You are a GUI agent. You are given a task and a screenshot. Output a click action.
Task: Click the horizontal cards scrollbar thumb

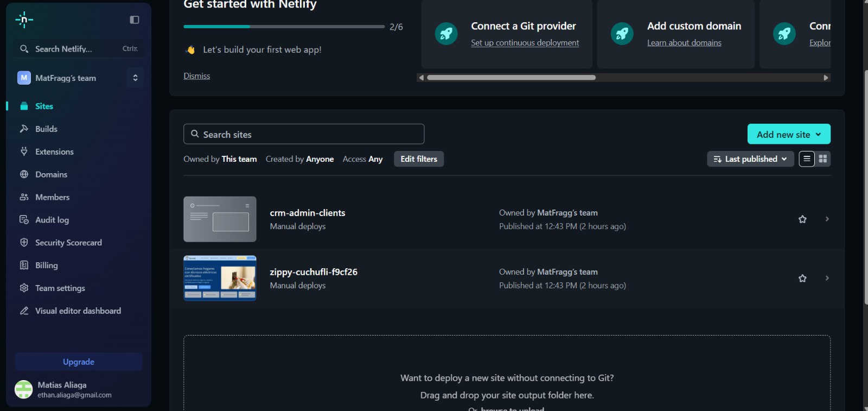tap(511, 78)
